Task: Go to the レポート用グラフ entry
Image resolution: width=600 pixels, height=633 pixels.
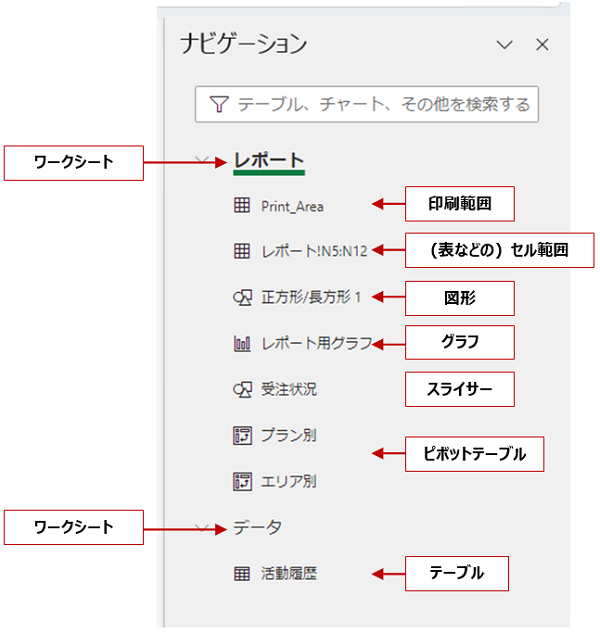Action: pos(316,344)
